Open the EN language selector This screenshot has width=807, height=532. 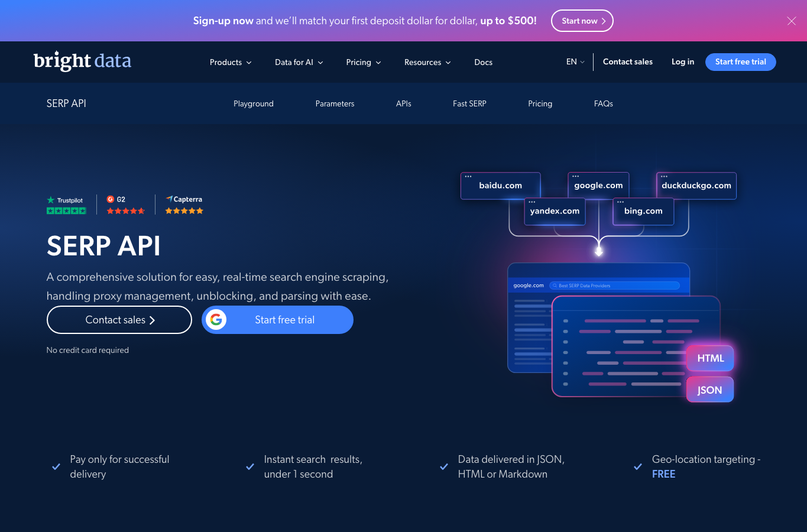coord(575,61)
